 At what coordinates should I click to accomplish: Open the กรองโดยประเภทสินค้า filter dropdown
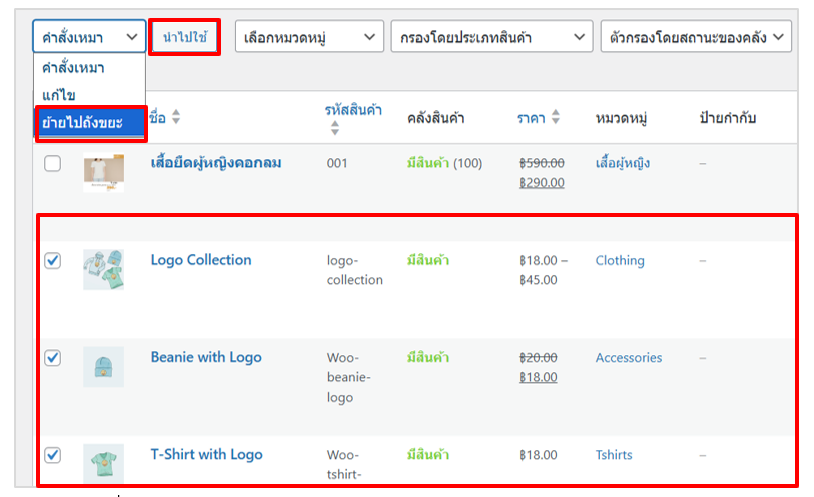pyautogui.click(x=492, y=38)
